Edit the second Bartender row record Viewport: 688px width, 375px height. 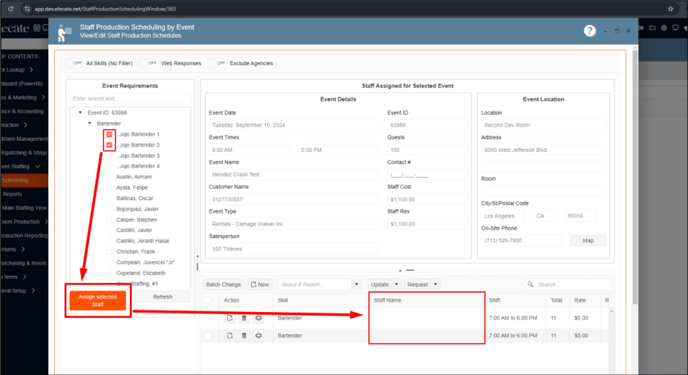[x=229, y=336]
